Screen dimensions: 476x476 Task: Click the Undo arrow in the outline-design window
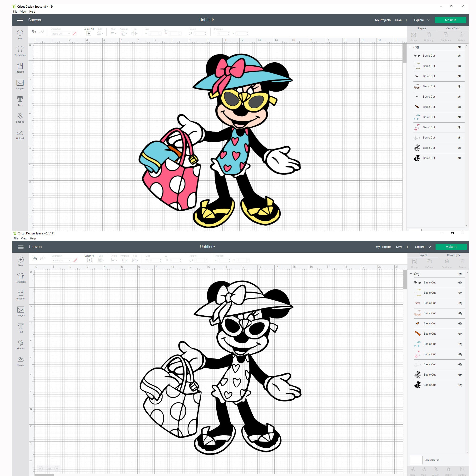(x=35, y=258)
